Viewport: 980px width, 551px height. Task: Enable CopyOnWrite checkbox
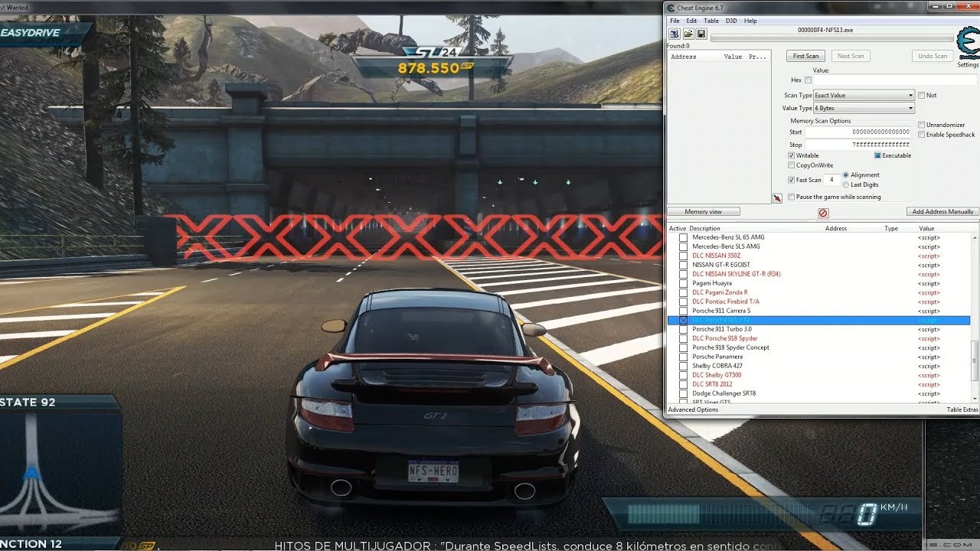pos(792,165)
